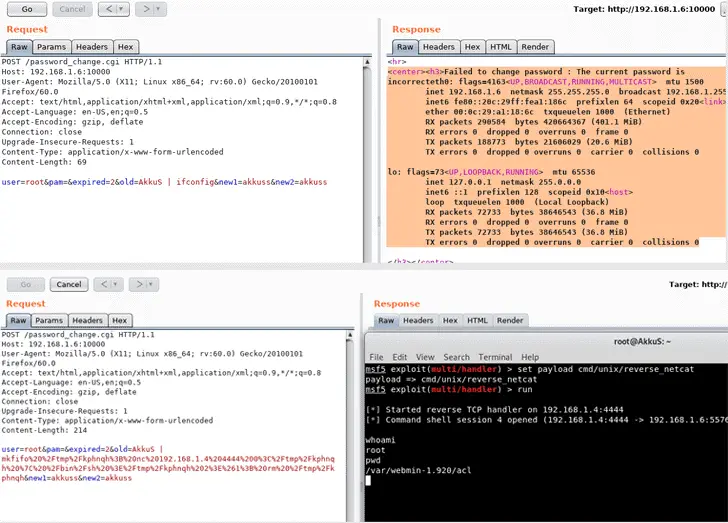
Task: Click 'POST /password_change.cgi' line in upper request
Action: 82,62
